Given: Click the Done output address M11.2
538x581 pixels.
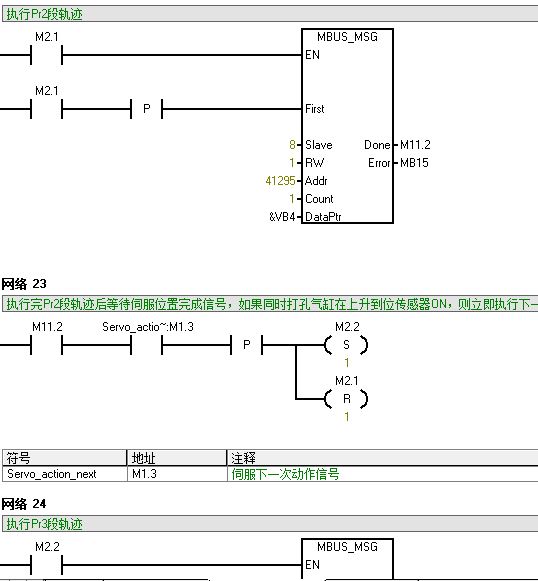Looking at the screenshot, I should pos(415,145).
